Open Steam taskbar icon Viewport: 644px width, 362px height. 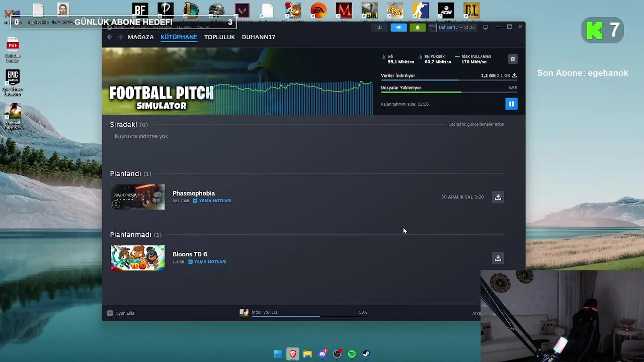click(366, 354)
